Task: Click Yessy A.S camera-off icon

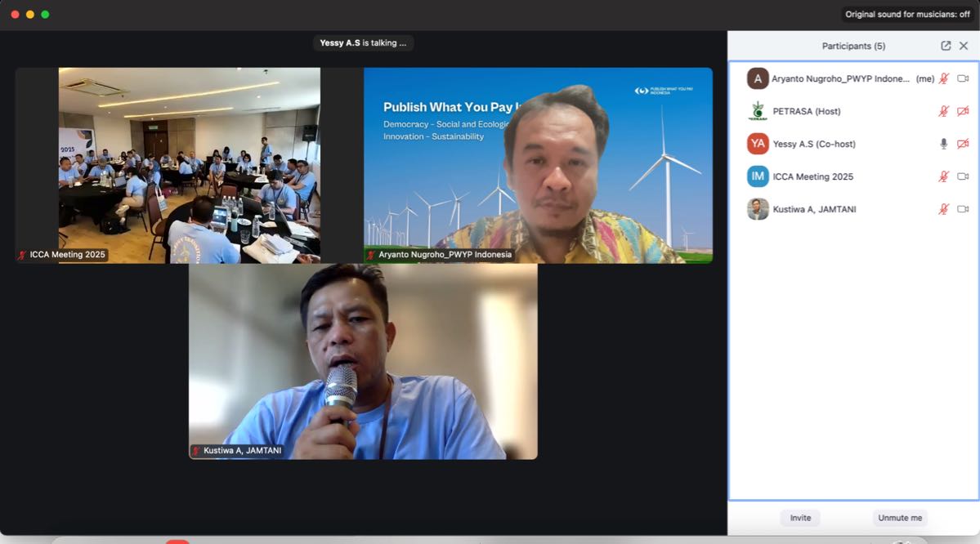Action: [963, 144]
